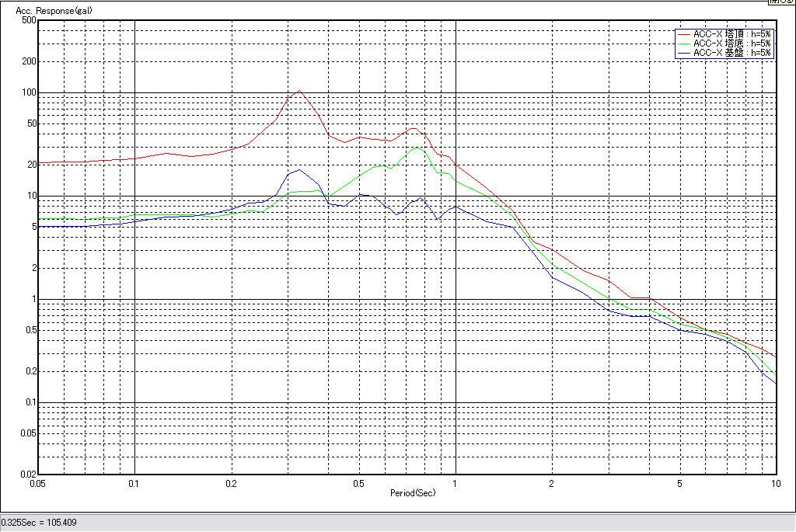Click the red curve's highest peak

[x=299, y=91]
